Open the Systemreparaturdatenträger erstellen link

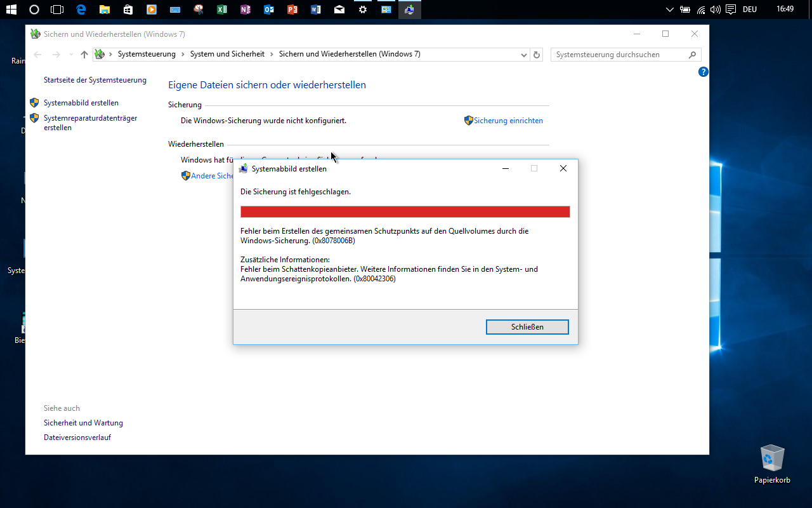[90, 123]
